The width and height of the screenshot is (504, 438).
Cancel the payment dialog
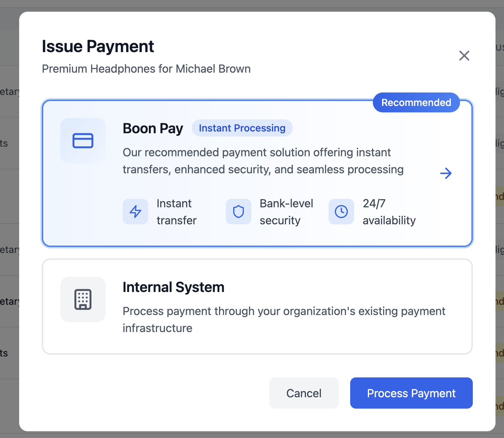click(x=304, y=393)
